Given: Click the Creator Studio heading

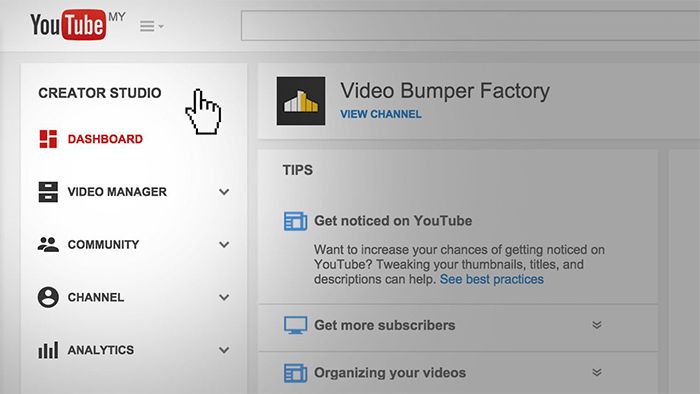Looking at the screenshot, I should [x=100, y=93].
